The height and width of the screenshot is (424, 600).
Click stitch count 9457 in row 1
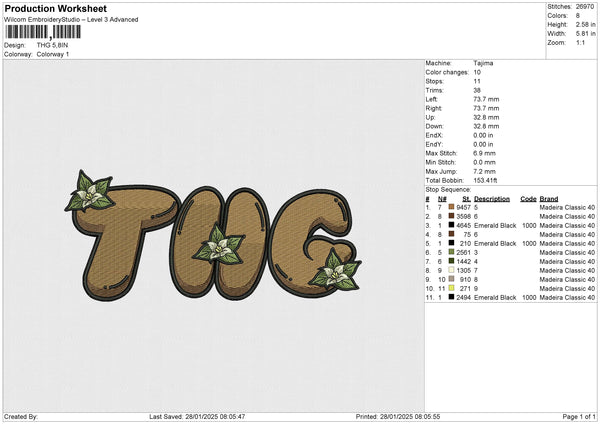click(463, 207)
